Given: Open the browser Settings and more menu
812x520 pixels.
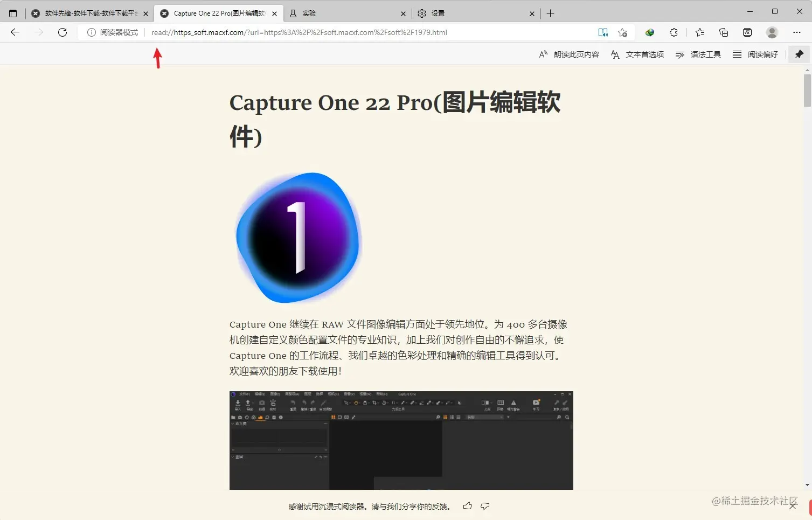Looking at the screenshot, I should click(797, 32).
